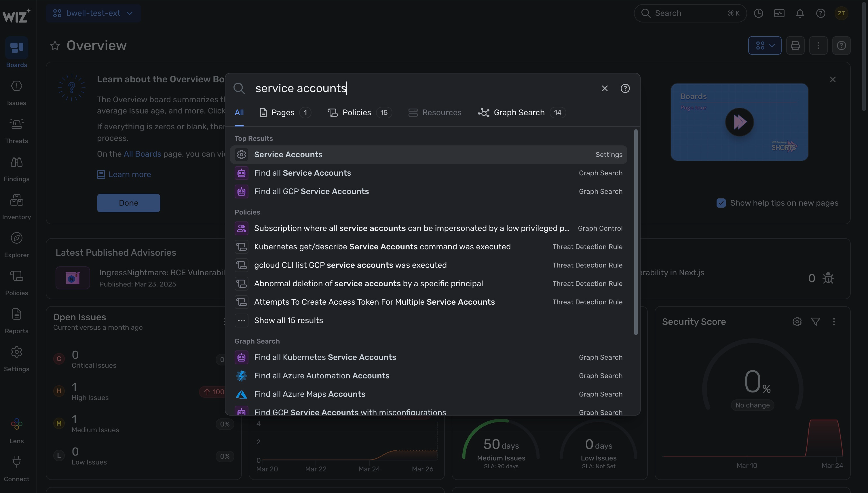Open top-bar help question icon

point(820,13)
